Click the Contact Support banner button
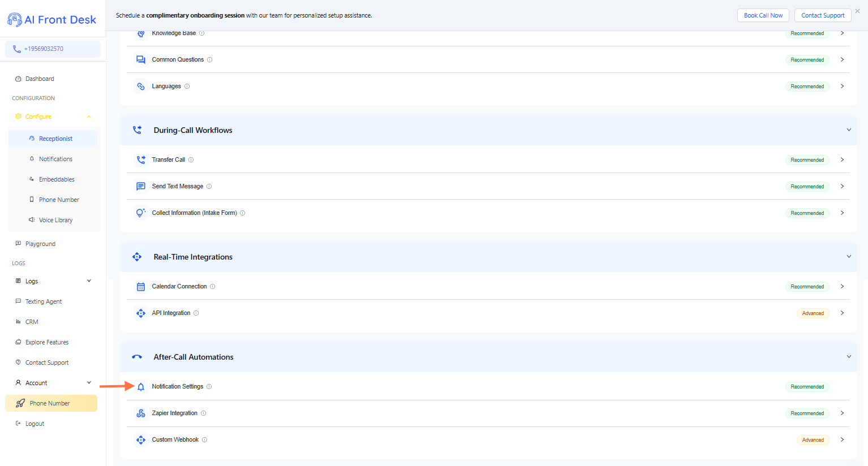 pyautogui.click(x=823, y=15)
